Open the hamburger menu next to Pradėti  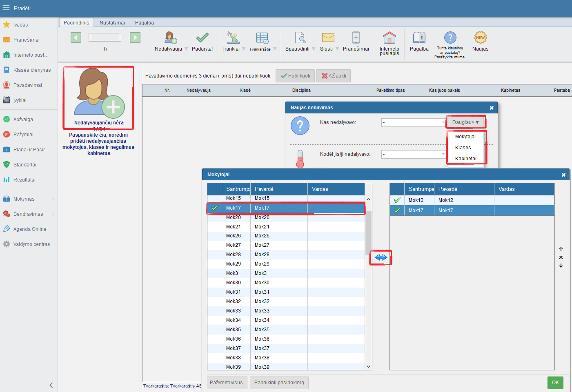click(x=6, y=8)
